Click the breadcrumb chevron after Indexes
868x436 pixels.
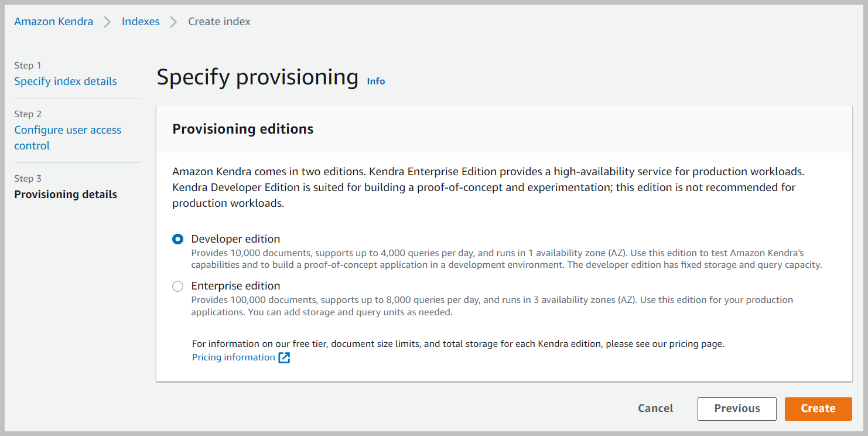(x=173, y=21)
